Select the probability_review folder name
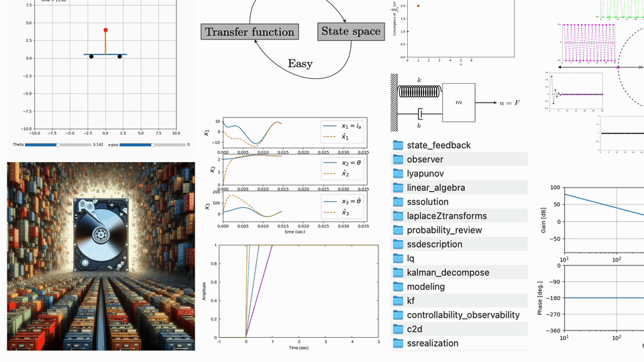 444,230
